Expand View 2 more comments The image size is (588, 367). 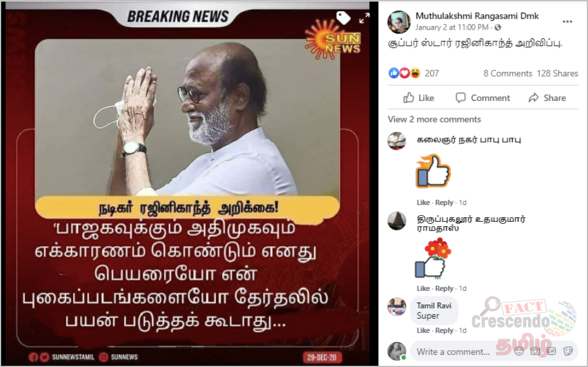click(434, 119)
